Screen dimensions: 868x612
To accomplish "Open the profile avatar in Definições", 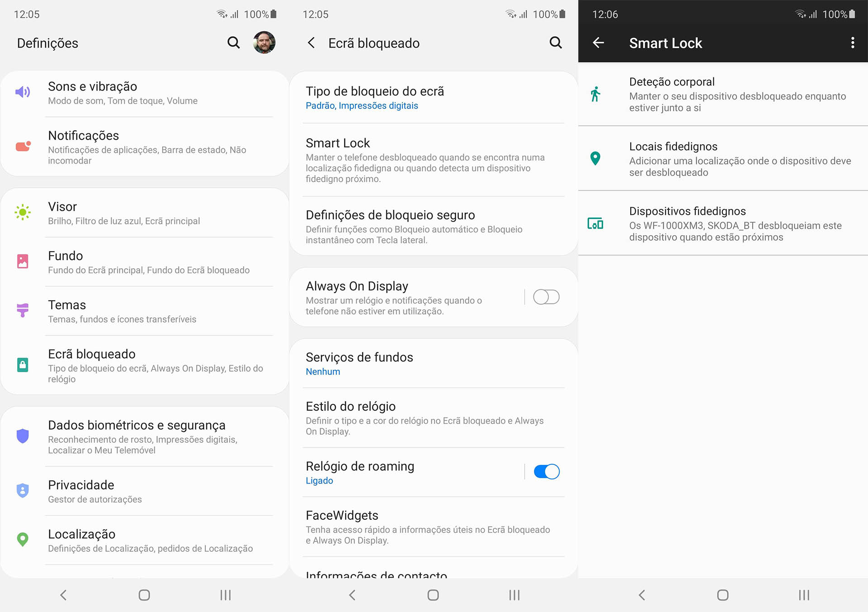I will tap(264, 43).
